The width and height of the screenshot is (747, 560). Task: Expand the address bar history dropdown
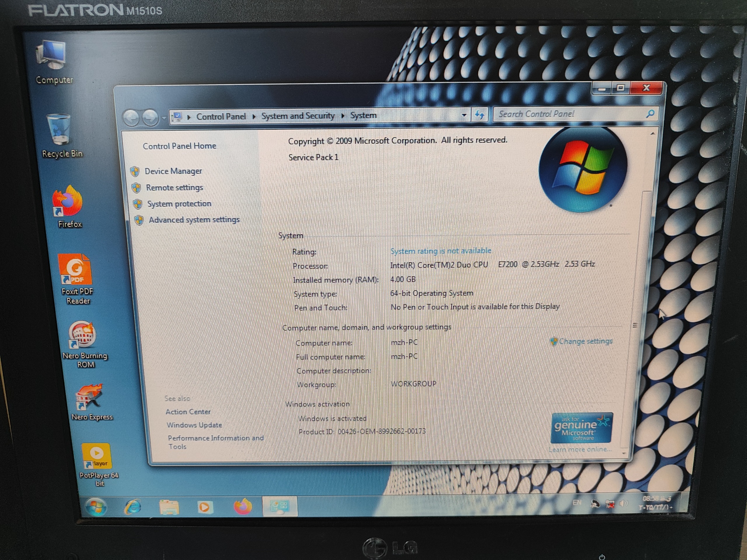[464, 115]
